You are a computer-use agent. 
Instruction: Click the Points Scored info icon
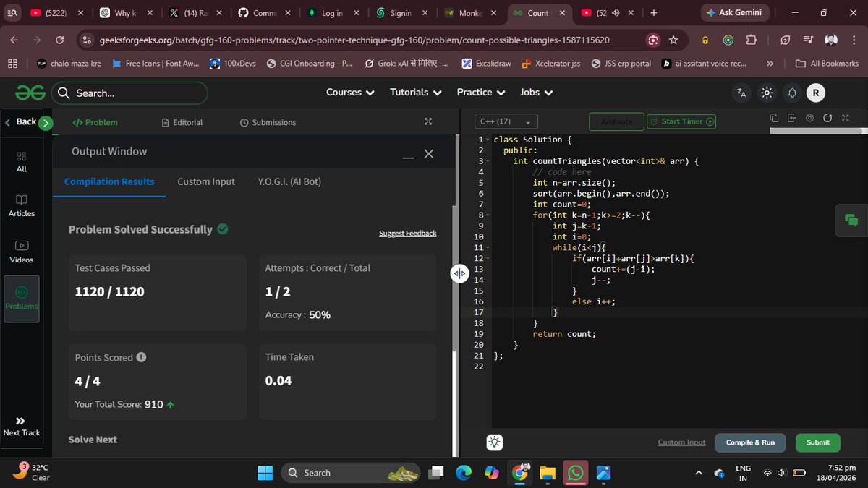[x=141, y=357]
